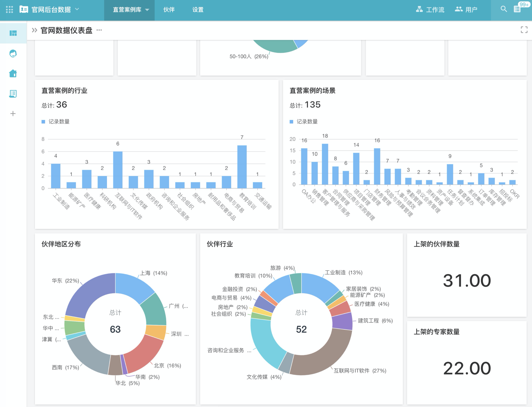
Task: Open 直营案例库 dropdown arrow
Action: click(147, 10)
